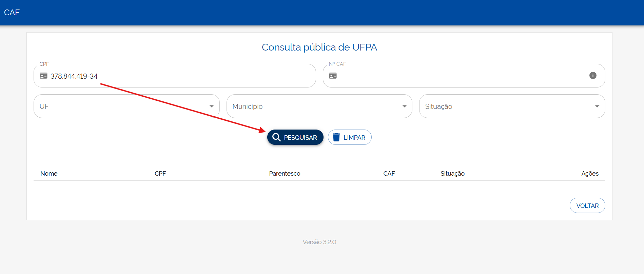Go back using the VOLTAR button
The width and height of the screenshot is (644, 274).
click(x=587, y=206)
